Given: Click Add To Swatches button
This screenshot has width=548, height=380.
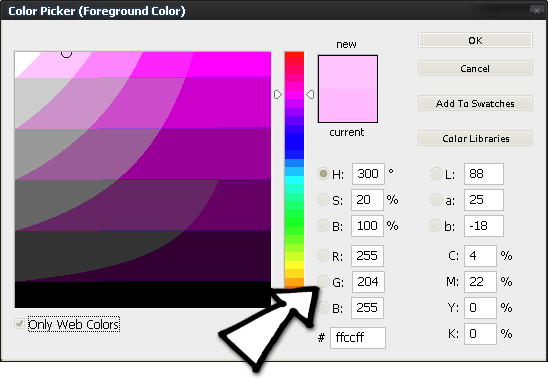Looking at the screenshot, I should [475, 103].
